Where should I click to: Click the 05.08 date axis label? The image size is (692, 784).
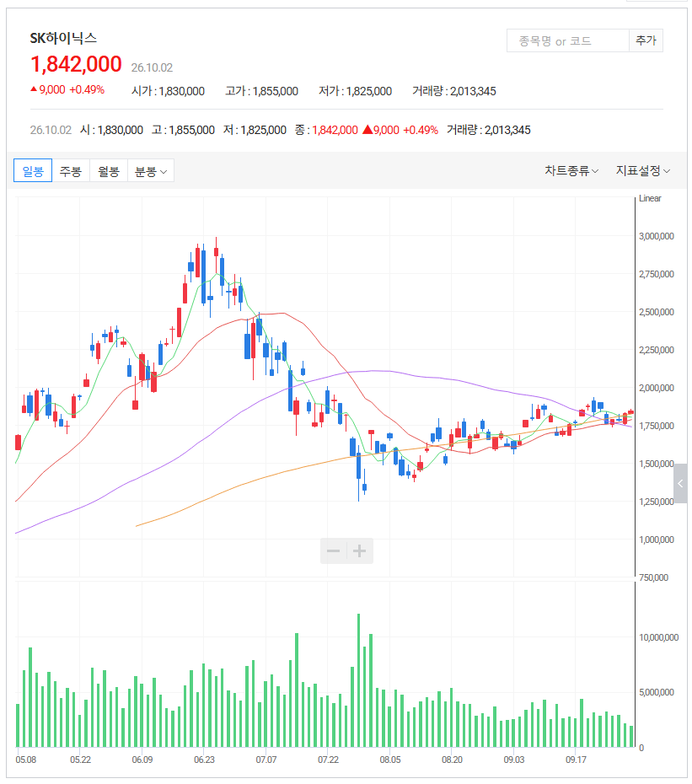26,760
